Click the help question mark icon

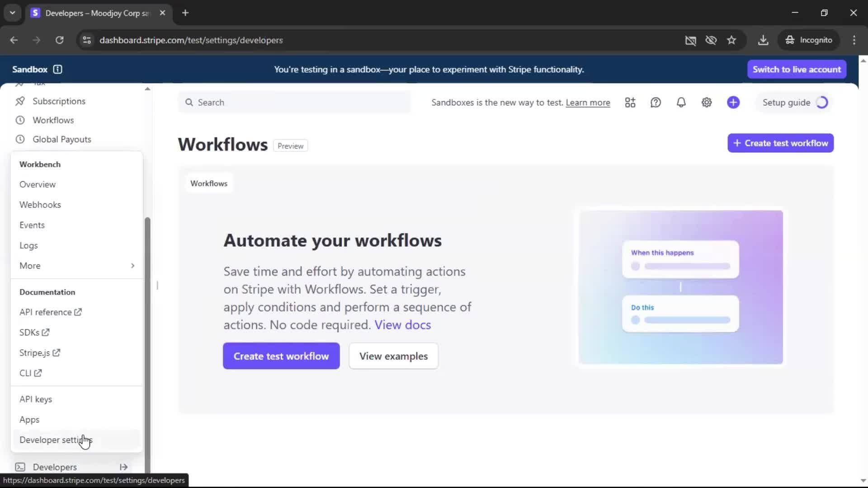tap(656, 103)
